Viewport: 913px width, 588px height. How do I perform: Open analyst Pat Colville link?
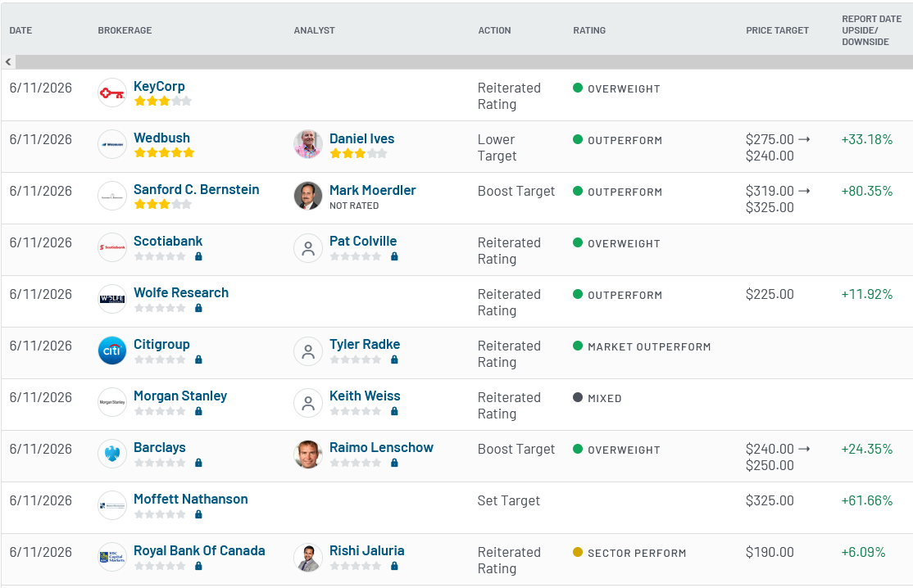(x=363, y=241)
